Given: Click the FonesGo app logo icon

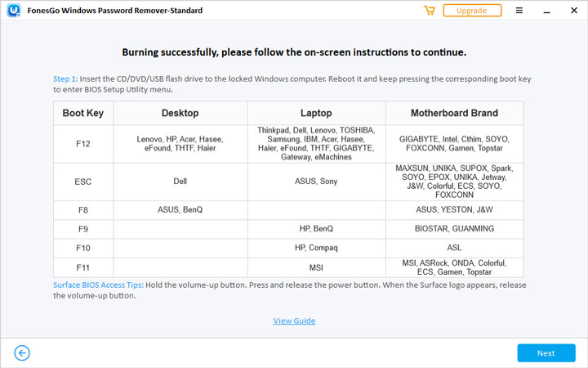Looking at the screenshot, I should tap(14, 10).
